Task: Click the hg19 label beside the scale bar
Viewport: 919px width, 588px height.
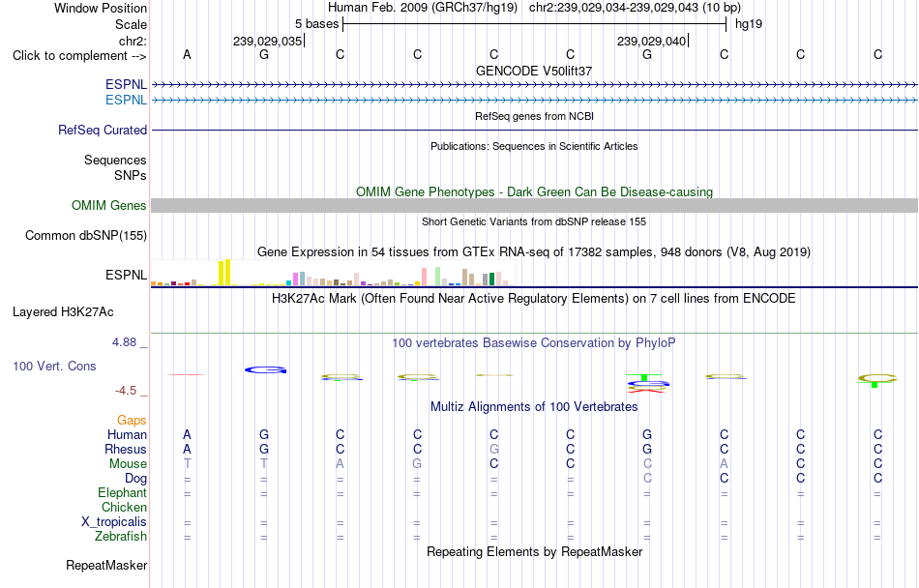Action: pyautogui.click(x=749, y=24)
